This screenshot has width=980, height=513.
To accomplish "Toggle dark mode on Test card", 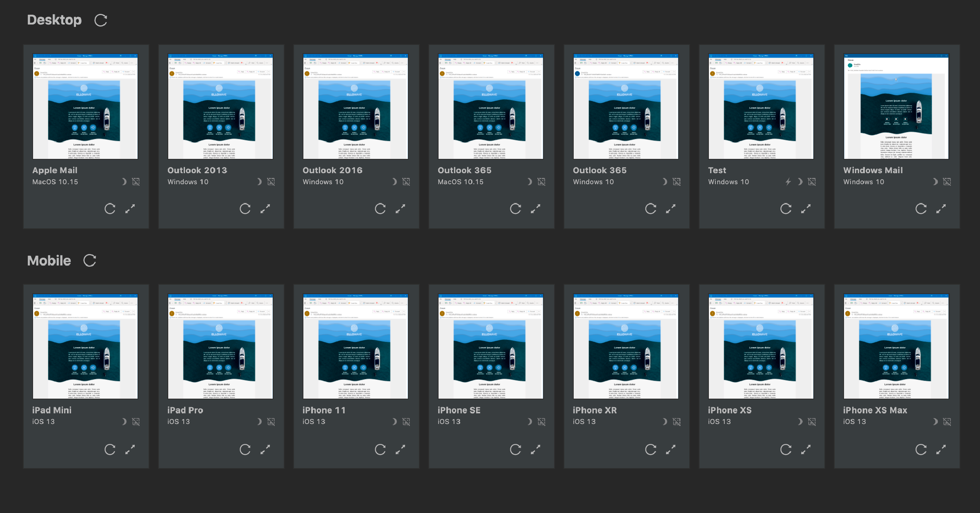I will click(800, 181).
